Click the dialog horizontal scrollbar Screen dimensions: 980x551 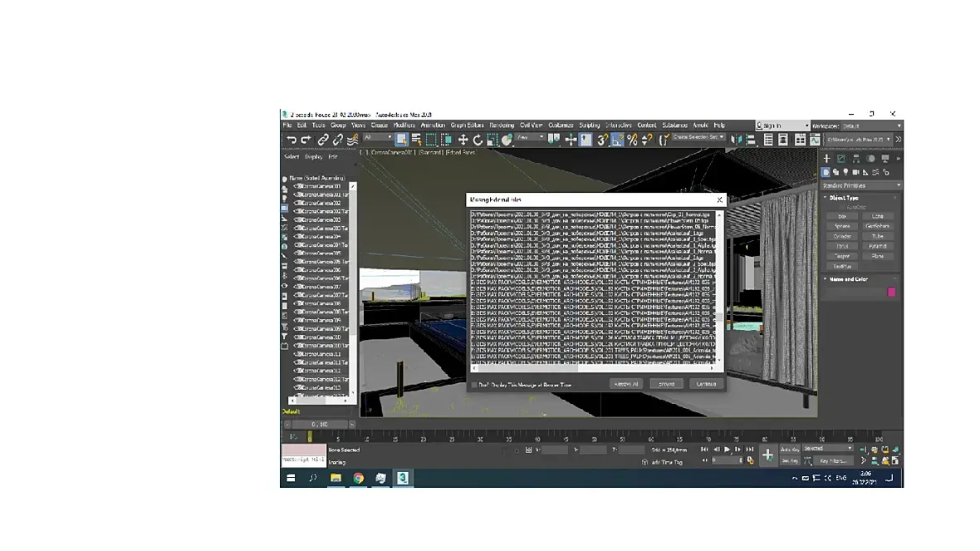click(x=591, y=368)
